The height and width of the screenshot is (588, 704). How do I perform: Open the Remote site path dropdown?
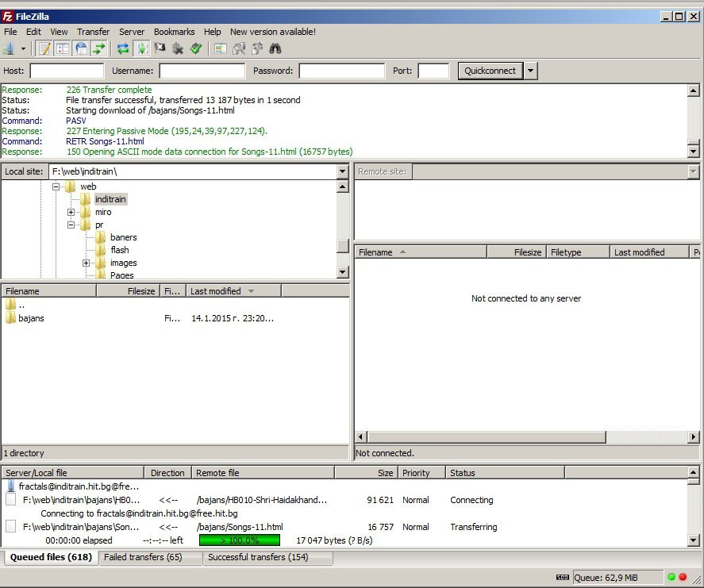pos(693,171)
